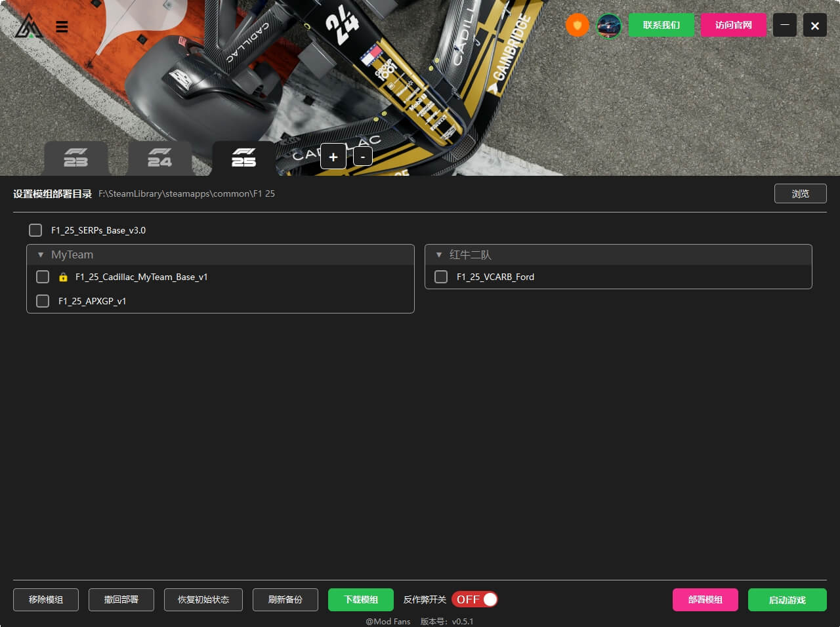Enable the F1_25_APXGP_v1 mod checkbox

[43, 301]
